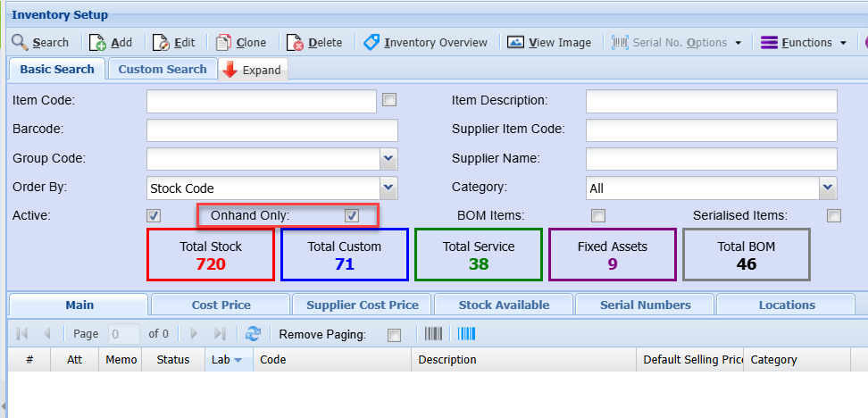Click the Add item icon
Viewport: 868px width, 418px height.
coord(98,42)
